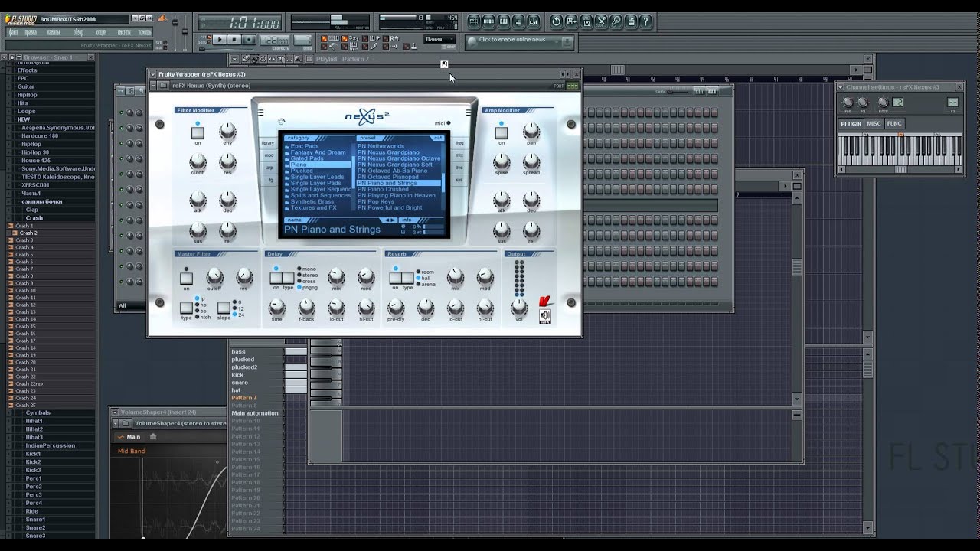Viewport: 980px width, 551px height.
Task: Click the Record button in the transport
Action: pos(249,40)
